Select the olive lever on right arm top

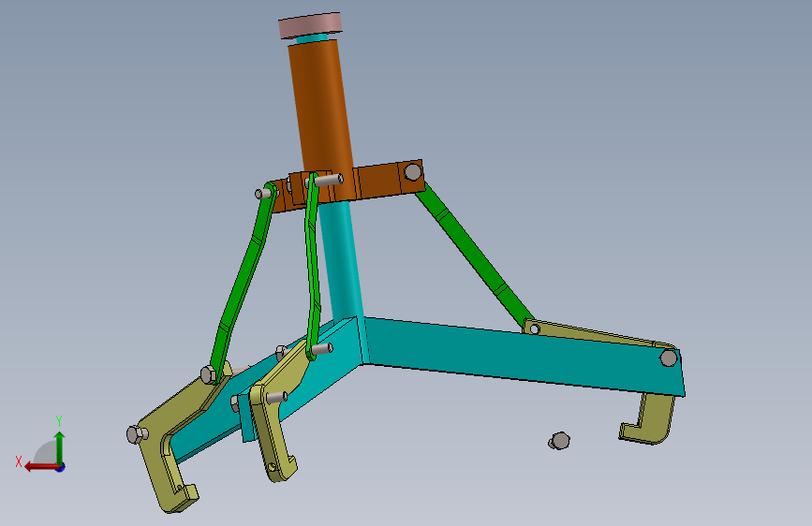pos(600,334)
